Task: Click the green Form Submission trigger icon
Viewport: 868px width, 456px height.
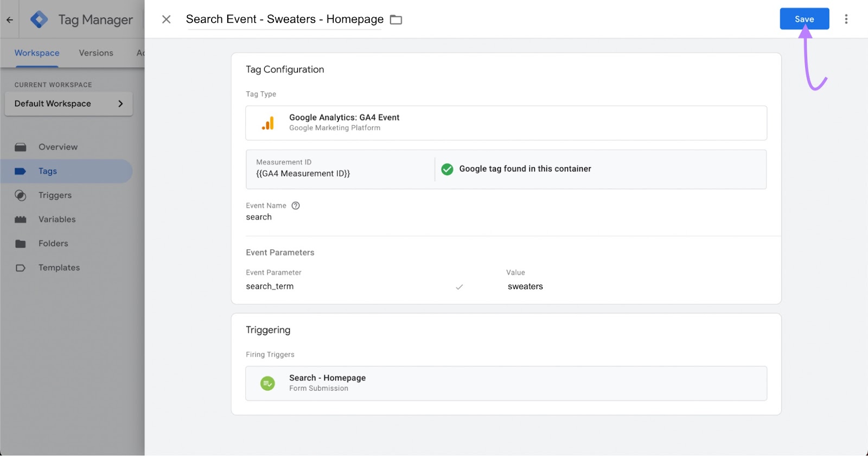Action: point(268,383)
